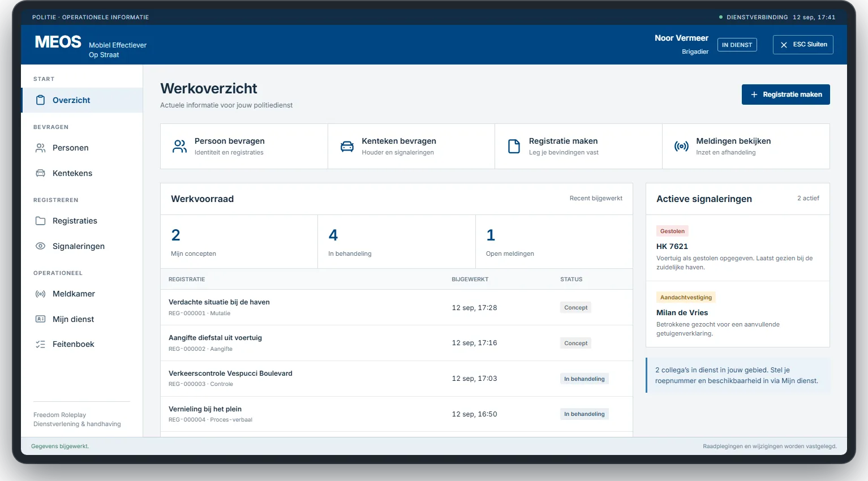The height and width of the screenshot is (481, 868).
Task: Click the broadcast icon on Meldingen bekijken card
Action: 681,147
